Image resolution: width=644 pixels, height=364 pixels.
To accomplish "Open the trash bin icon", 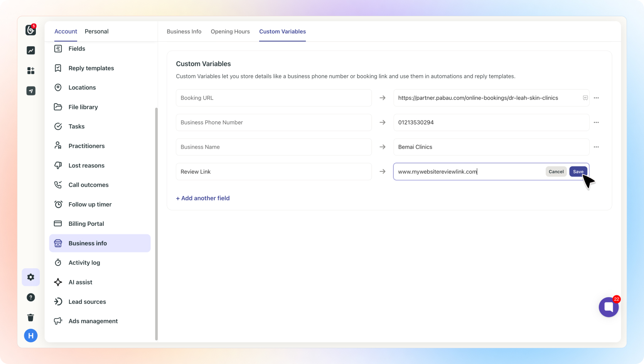I will pos(31,317).
